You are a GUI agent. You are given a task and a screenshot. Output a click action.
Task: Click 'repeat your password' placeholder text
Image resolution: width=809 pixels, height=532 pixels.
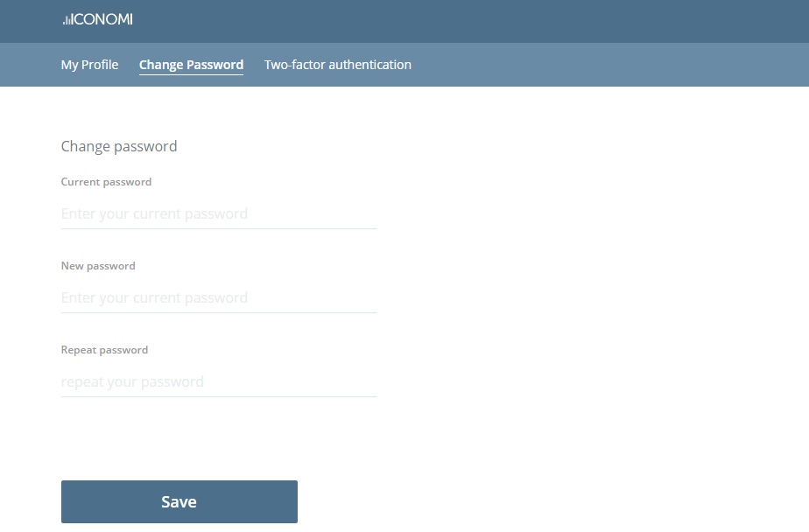pos(132,382)
